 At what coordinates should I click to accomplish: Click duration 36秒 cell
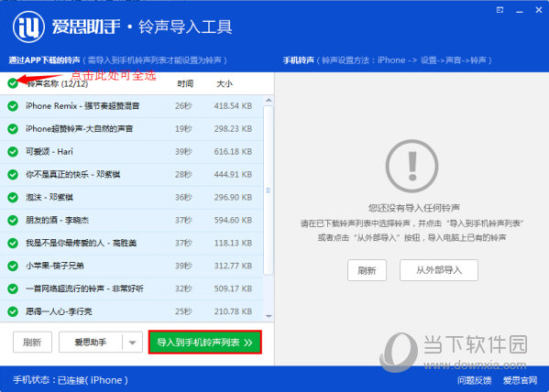click(183, 198)
